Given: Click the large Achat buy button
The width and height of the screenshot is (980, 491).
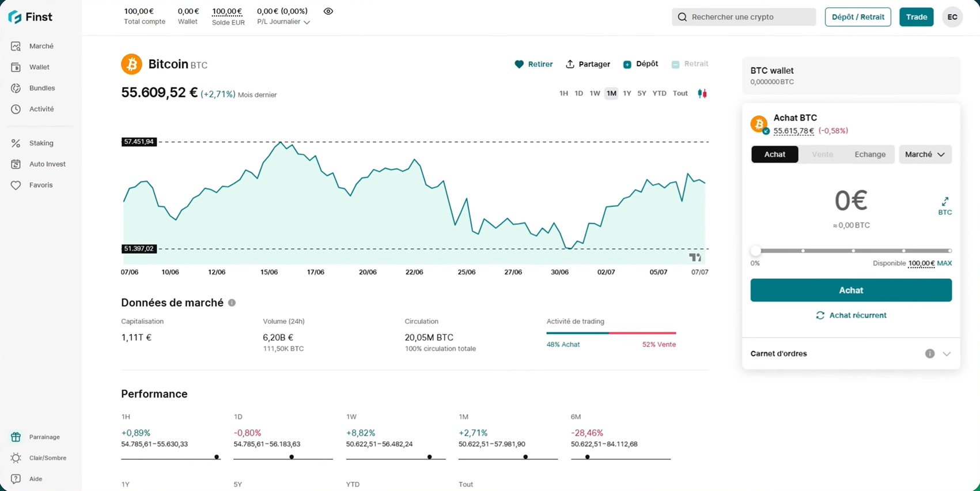Looking at the screenshot, I should 851,290.
